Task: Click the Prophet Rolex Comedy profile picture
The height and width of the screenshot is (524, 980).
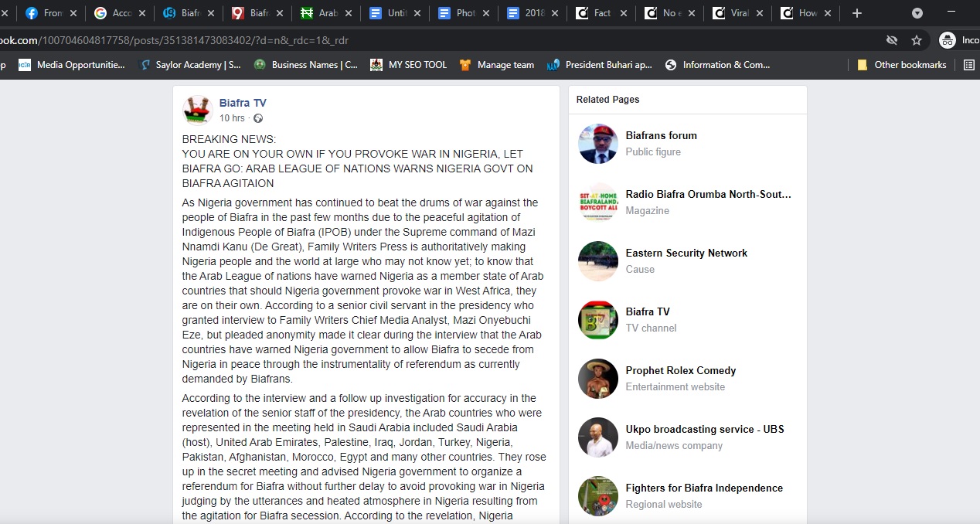Action: click(x=598, y=379)
